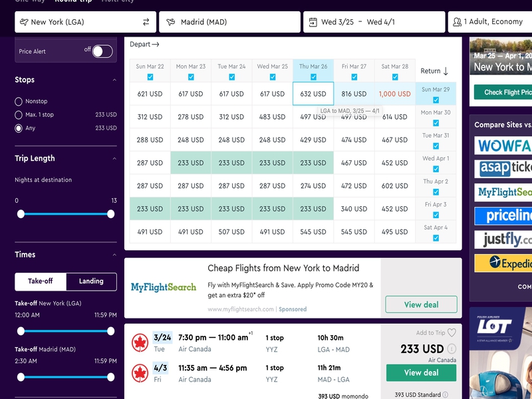
Task: Collapse the Times filter section
Action: click(114, 255)
